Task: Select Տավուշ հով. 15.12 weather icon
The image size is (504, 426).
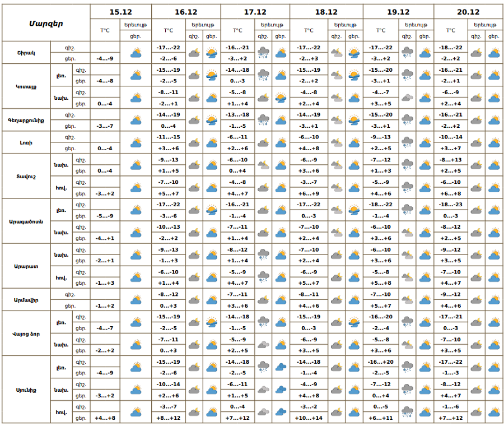Action: pos(136,188)
